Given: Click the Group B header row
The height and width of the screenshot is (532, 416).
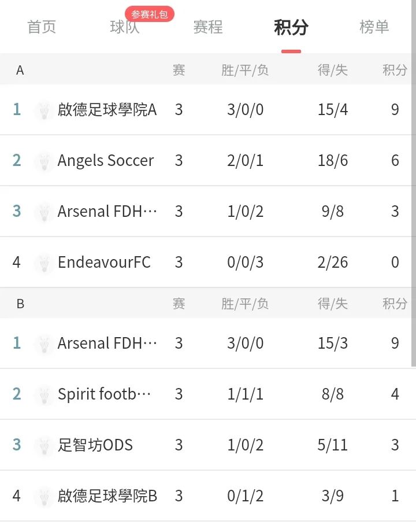Looking at the screenshot, I should coord(206,304).
